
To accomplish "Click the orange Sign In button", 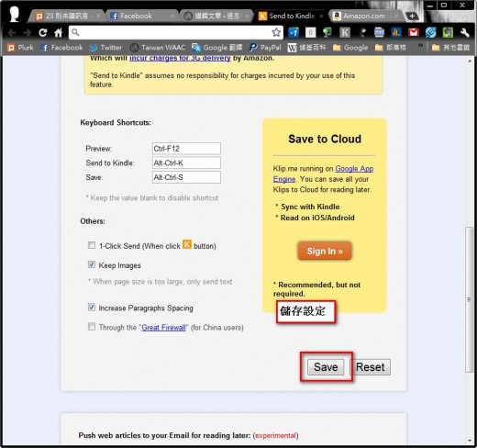I will tap(325, 251).
